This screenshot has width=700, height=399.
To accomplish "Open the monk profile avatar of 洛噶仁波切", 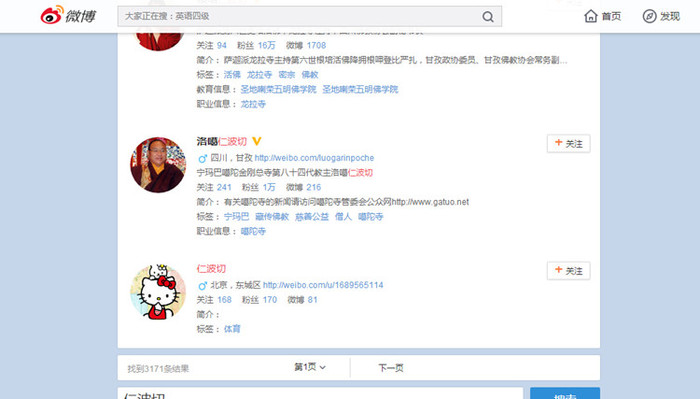I will 158,165.
